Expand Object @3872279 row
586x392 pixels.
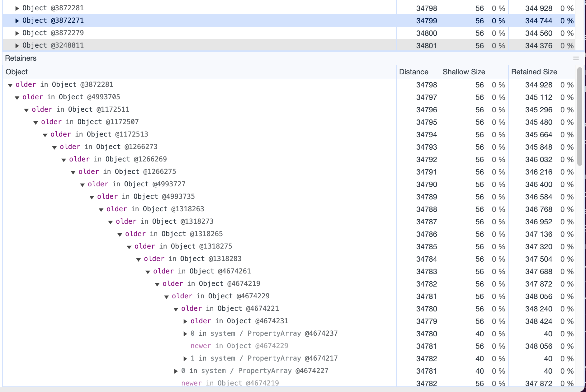[17, 33]
